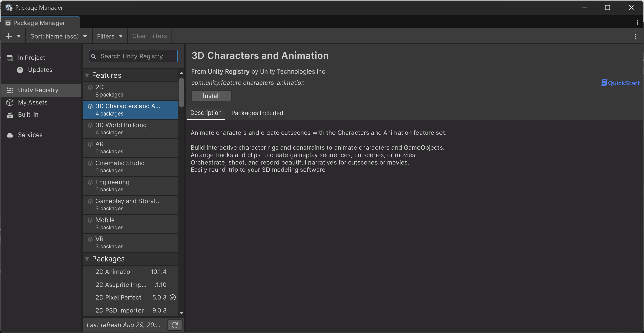Click the Unity Registry grid icon
Image resolution: width=644 pixels, height=333 pixels.
10,90
